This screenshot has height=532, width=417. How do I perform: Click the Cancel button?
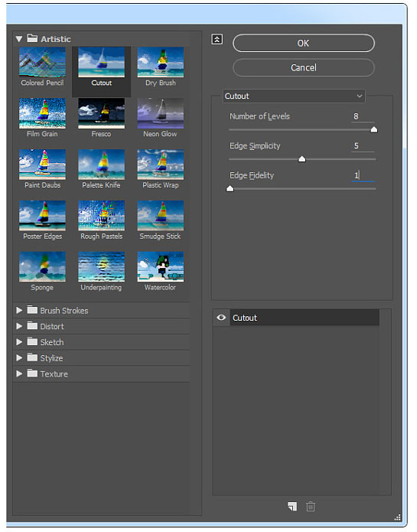coord(304,67)
